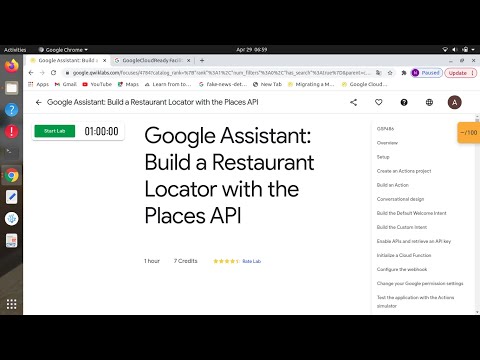The image size is (480, 360).
Task: Go forward with browser forward arrow
Action: point(42,73)
